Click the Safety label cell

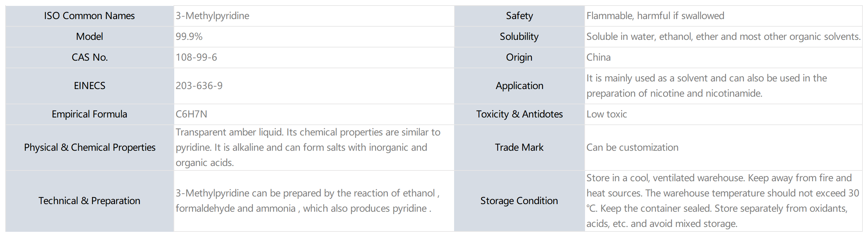(519, 16)
